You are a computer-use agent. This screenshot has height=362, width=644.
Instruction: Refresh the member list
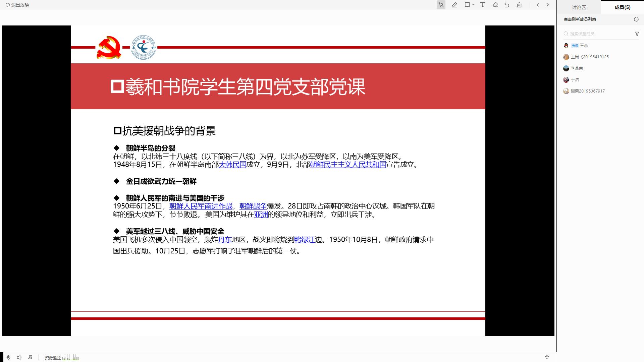pyautogui.click(x=636, y=19)
